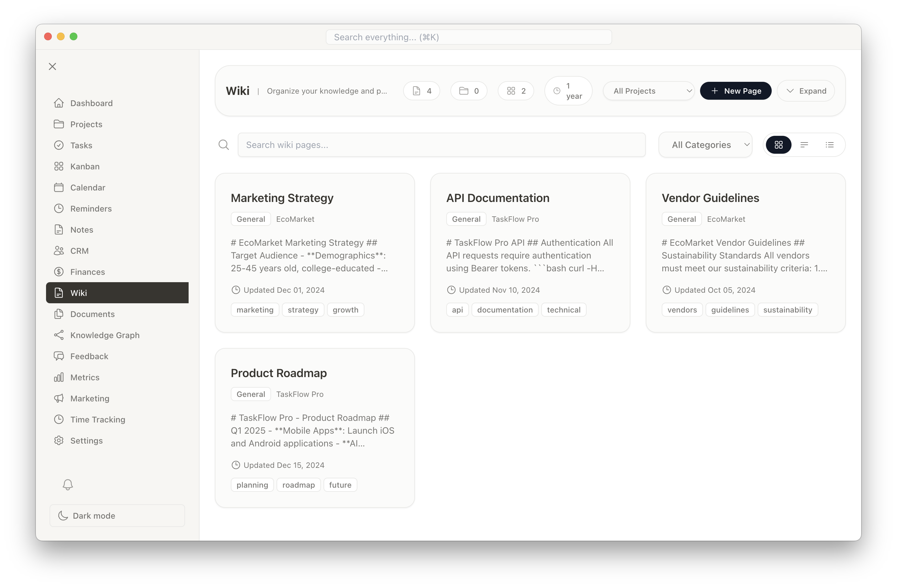
Task: Toggle Dark mode
Action: [117, 515]
